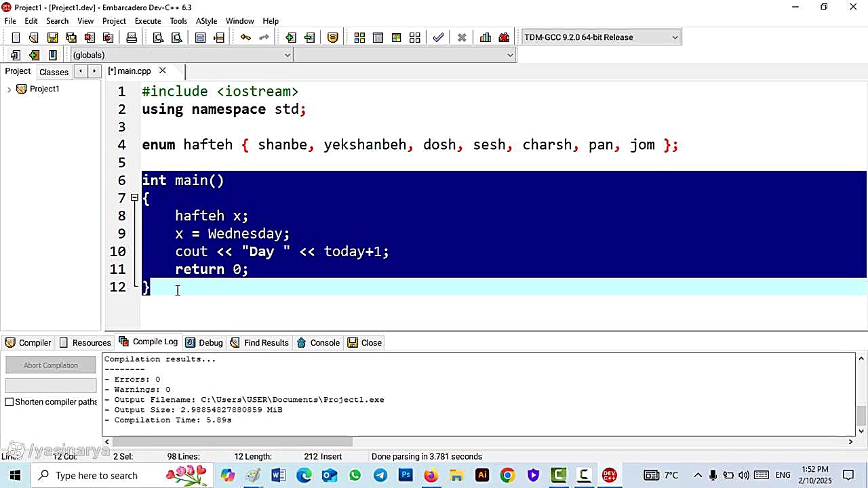868x488 pixels.
Task: Expand the Project1 tree node
Action: tap(9, 89)
